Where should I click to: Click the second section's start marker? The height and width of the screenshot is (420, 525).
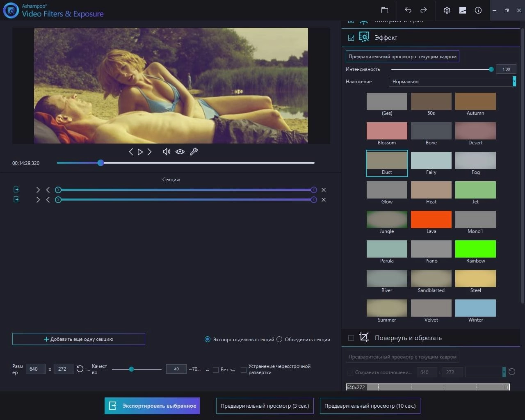(58, 200)
